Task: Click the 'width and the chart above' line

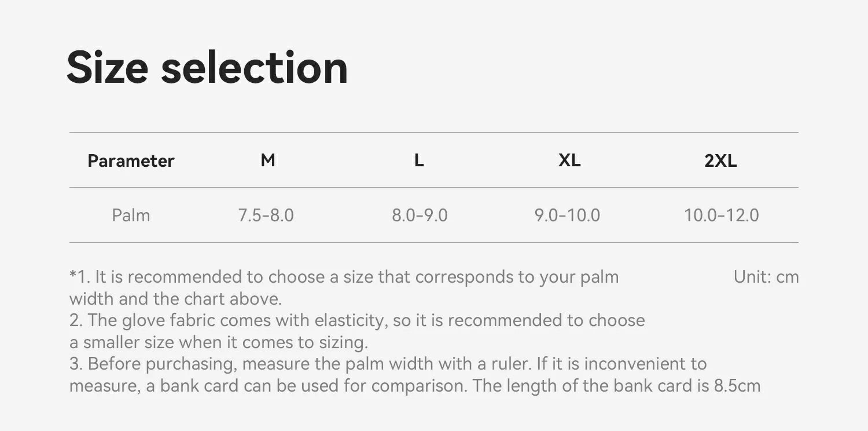Action: tap(175, 299)
